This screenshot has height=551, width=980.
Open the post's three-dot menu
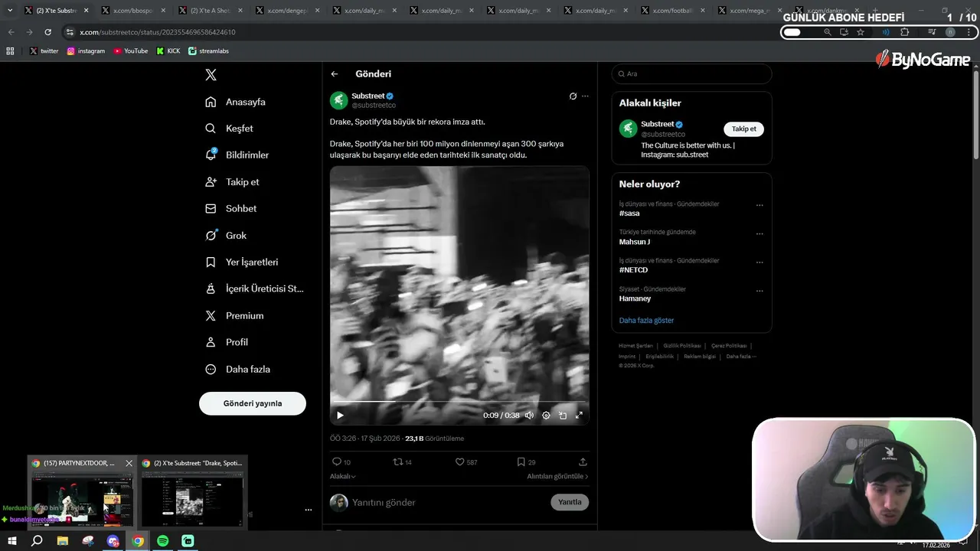585,96
